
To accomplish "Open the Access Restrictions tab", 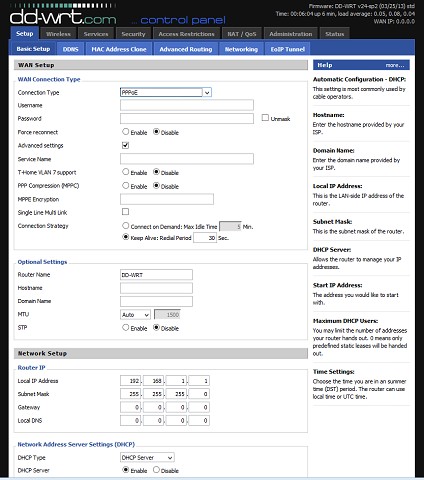I will coord(186,34).
